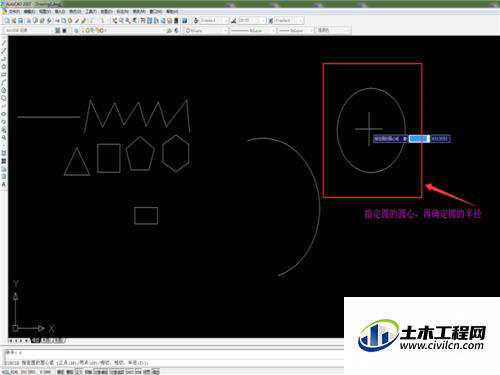
Task: Click the Save icon in Standard toolbar
Action: pos(21,21)
